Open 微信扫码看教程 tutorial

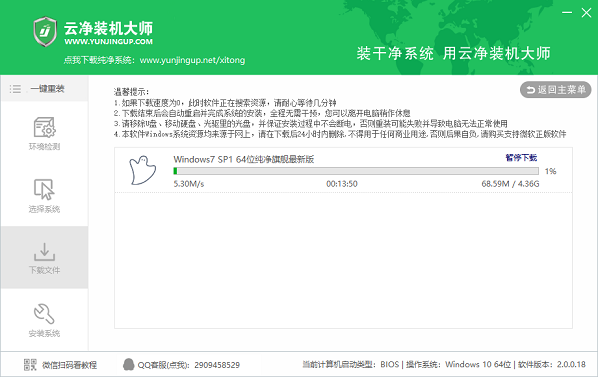click(x=69, y=365)
